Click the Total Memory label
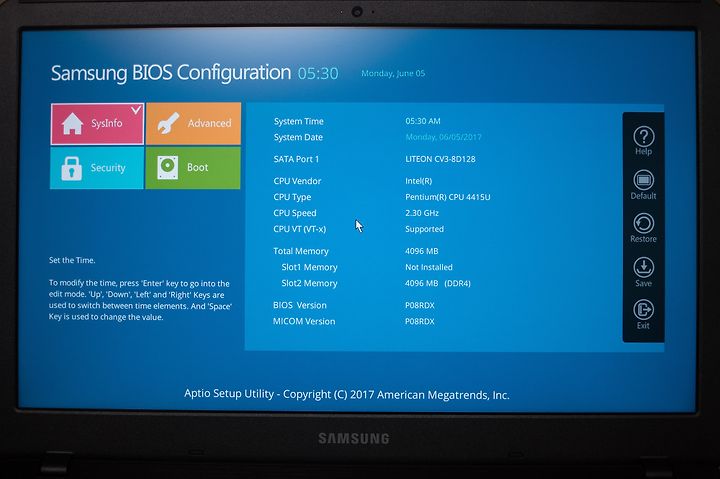Image resolution: width=720 pixels, height=479 pixels. tap(301, 251)
